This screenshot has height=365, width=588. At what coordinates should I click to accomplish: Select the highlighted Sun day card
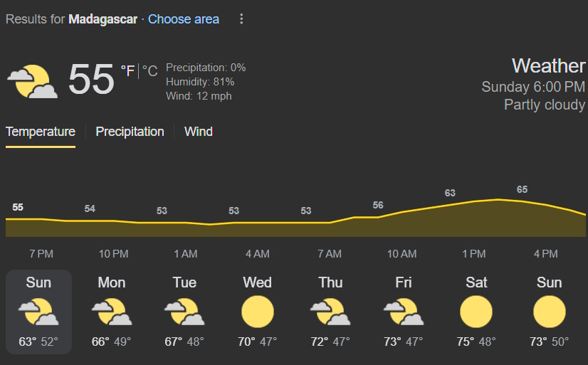tap(38, 312)
